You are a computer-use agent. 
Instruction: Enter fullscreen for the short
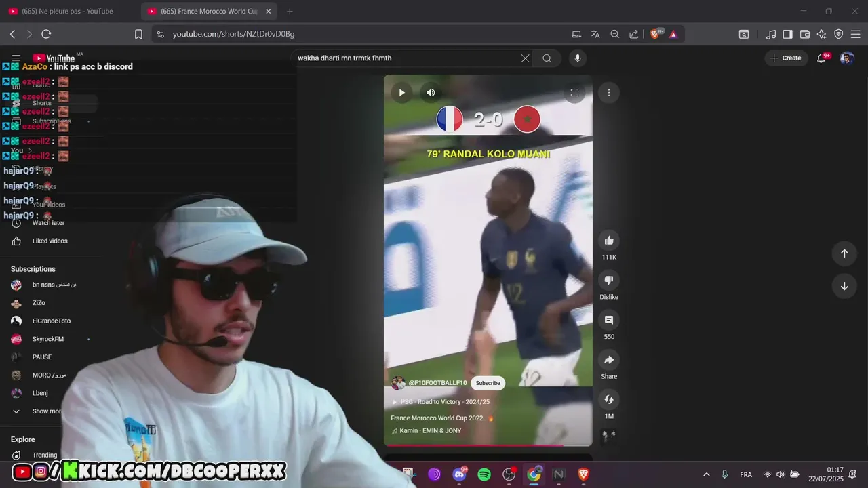[x=574, y=93]
